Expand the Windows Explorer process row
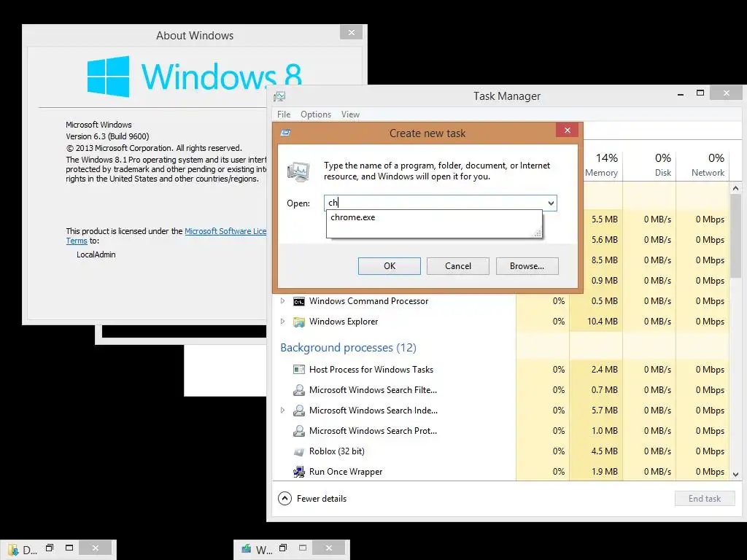Screen dimensions: 747x560 click(x=282, y=322)
